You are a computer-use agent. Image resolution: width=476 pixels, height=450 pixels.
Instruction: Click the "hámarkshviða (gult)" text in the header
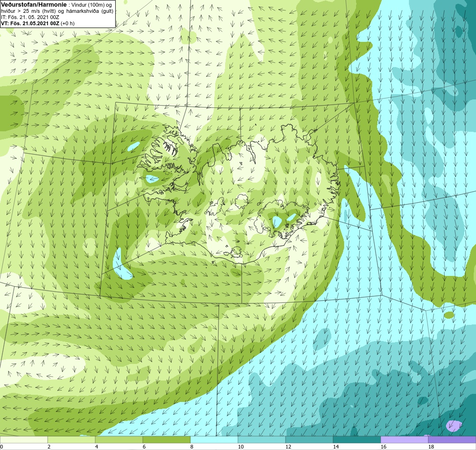(90, 11)
